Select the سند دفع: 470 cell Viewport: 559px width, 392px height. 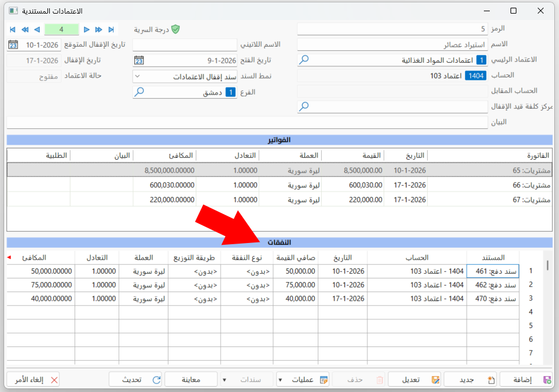pos(493,299)
